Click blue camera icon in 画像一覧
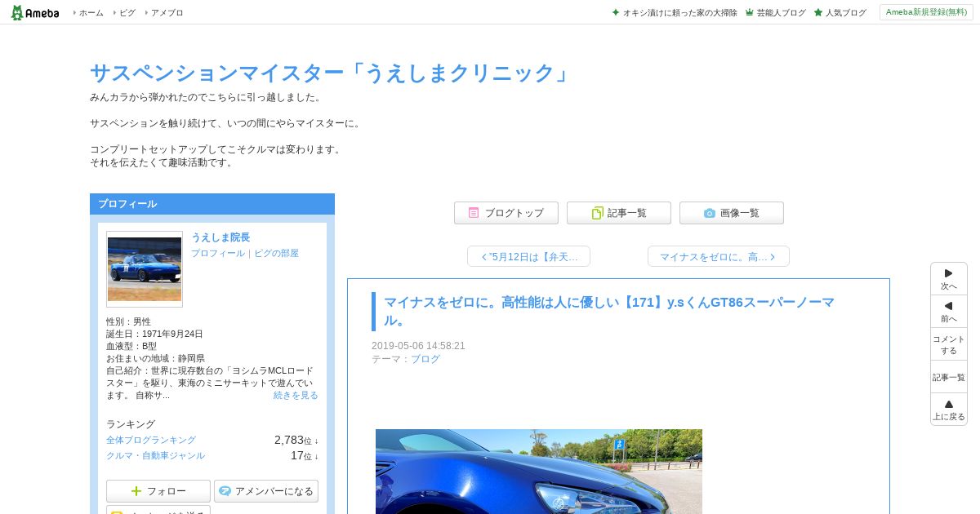Viewport: 980px width, 514px height. 710,213
